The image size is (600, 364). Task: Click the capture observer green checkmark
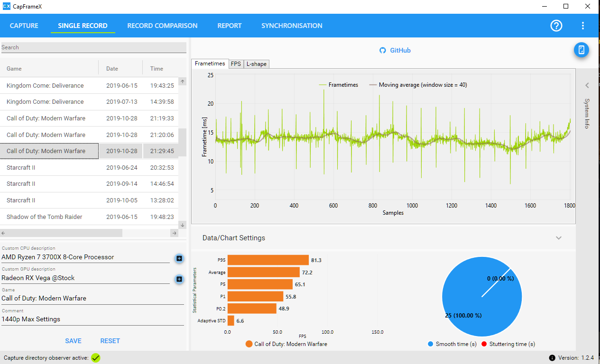[x=96, y=358]
